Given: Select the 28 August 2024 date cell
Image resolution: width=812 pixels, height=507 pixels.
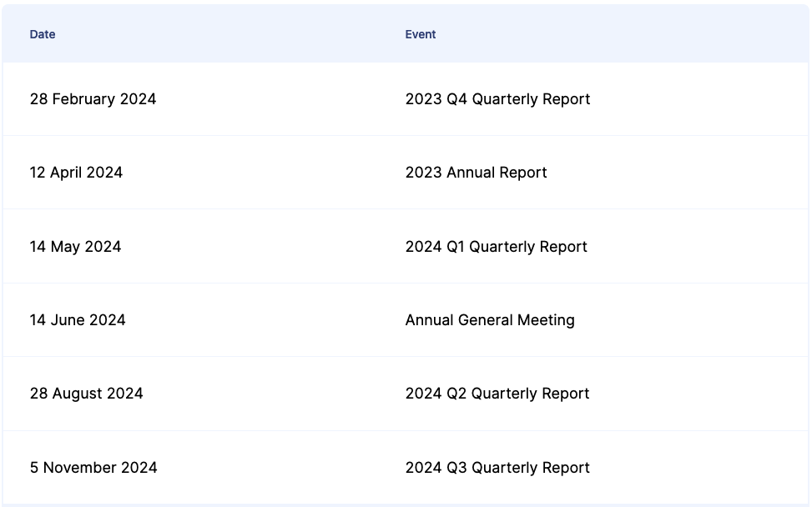Looking at the screenshot, I should pyautogui.click(x=86, y=394).
